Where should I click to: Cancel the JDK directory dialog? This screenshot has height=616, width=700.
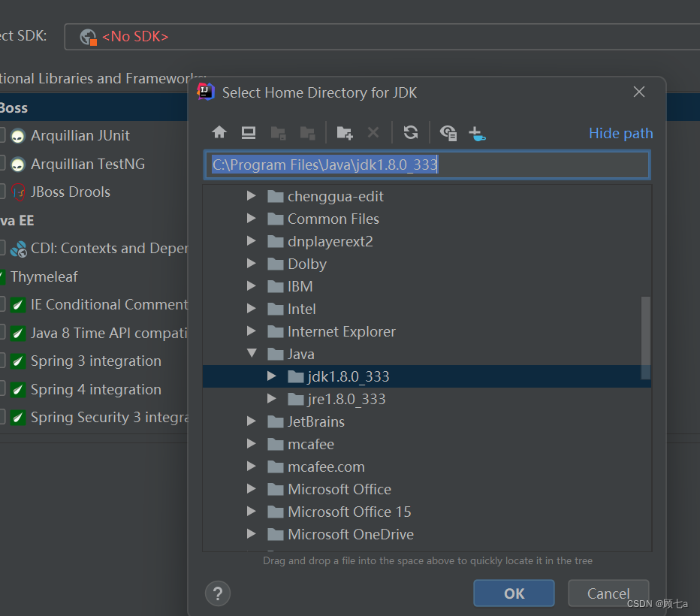pyautogui.click(x=608, y=593)
